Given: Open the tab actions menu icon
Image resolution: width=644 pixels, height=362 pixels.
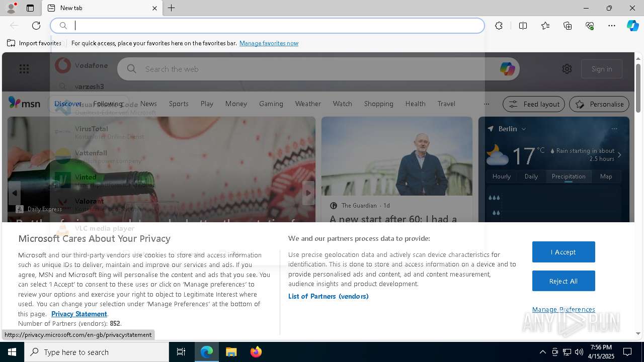Looking at the screenshot, I should (30, 8).
